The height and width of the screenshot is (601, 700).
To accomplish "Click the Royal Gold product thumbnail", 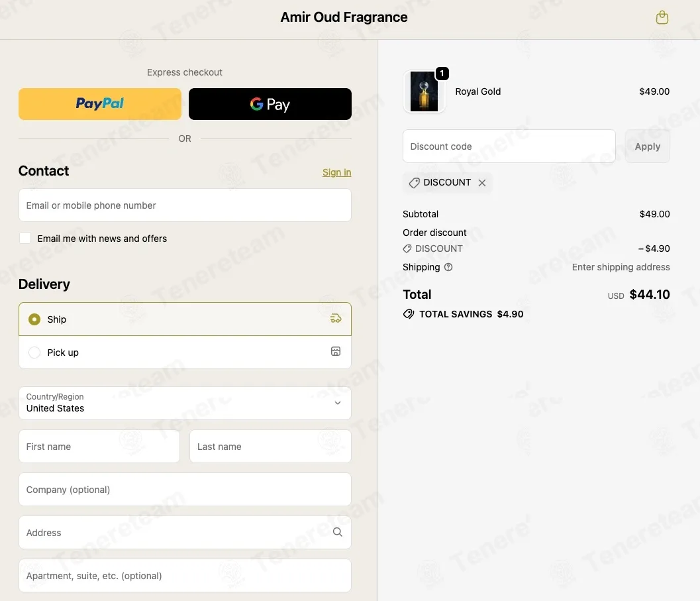I will (x=424, y=91).
